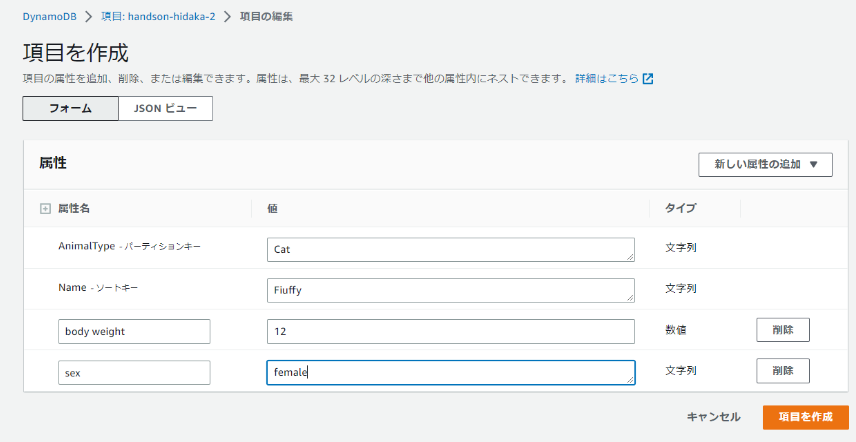Viewport: 856px width, 442px height.
Task: Open the 新しい属性の追加 dropdown
Action: click(x=765, y=164)
